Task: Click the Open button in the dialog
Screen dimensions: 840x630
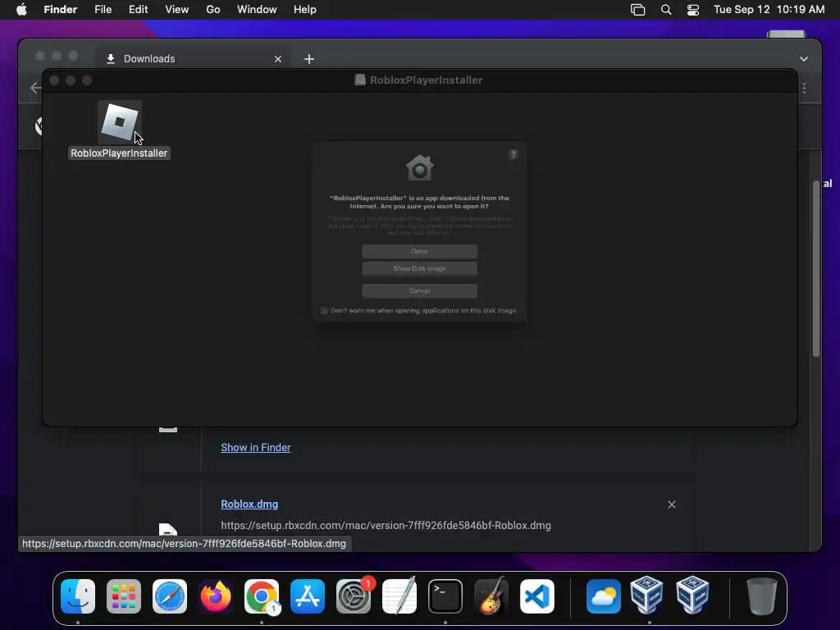Action: pyautogui.click(x=419, y=251)
